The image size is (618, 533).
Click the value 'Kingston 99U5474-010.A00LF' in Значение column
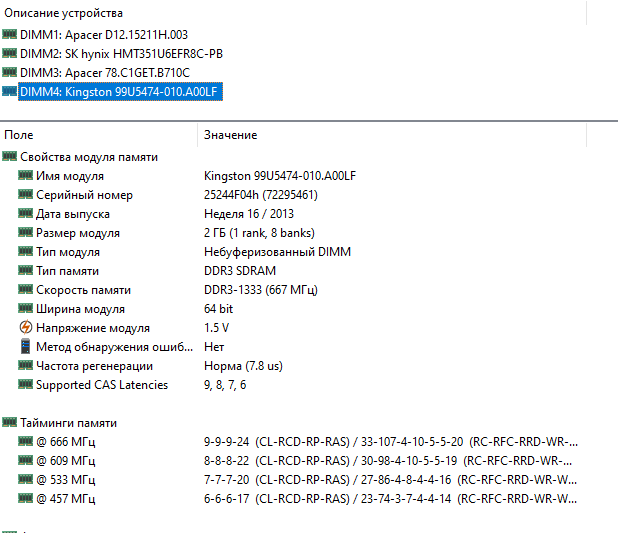pyautogui.click(x=280, y=176)
